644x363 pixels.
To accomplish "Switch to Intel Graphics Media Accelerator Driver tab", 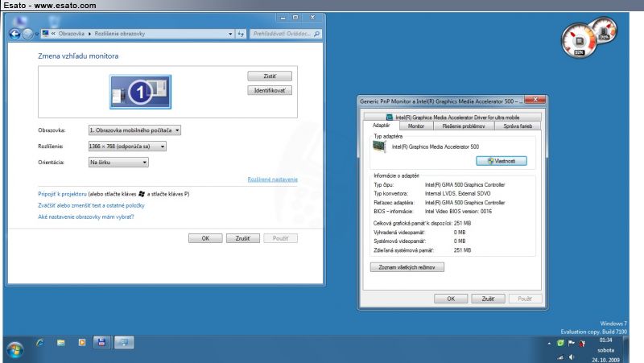I will pyautogui.click(x=452, y=117).
